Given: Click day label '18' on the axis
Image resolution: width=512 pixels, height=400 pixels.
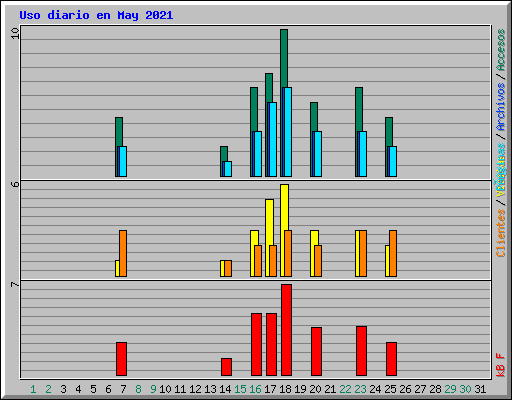Looking at the screenshot, I should click(x=285, y=389).
